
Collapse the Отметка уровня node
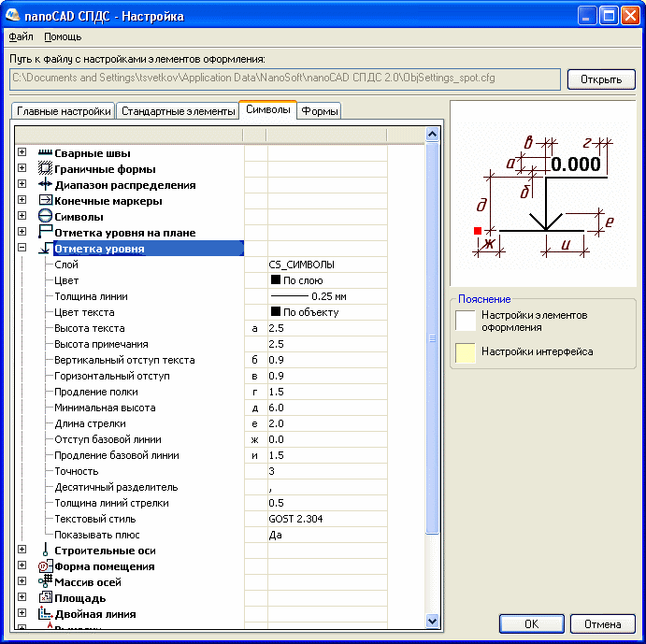tap(22, 247)
